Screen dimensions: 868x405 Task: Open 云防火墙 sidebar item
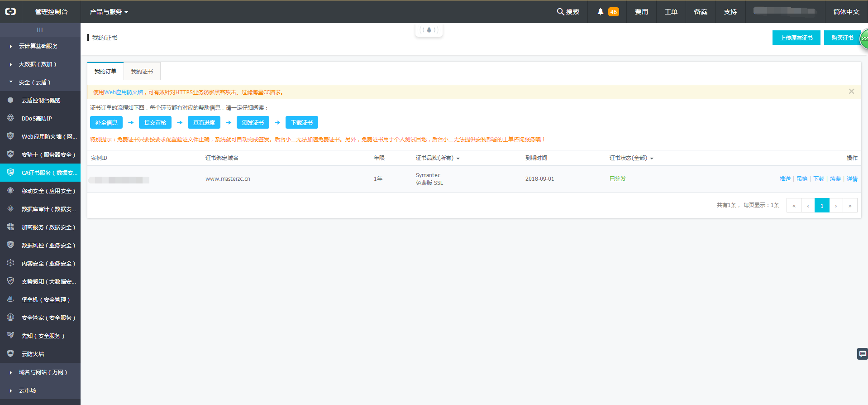point(33,354)
